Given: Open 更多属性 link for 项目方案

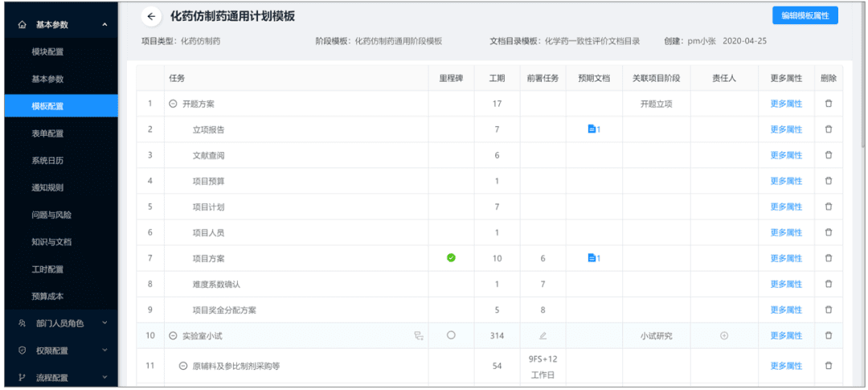Looking at the screenshot, I should (x=786, y=258).
